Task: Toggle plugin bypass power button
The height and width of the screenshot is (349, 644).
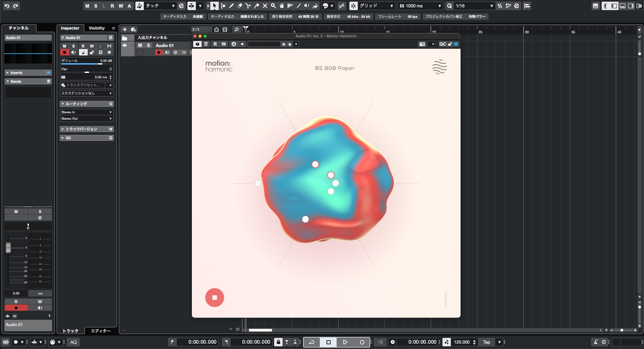Action: (197, 44)
